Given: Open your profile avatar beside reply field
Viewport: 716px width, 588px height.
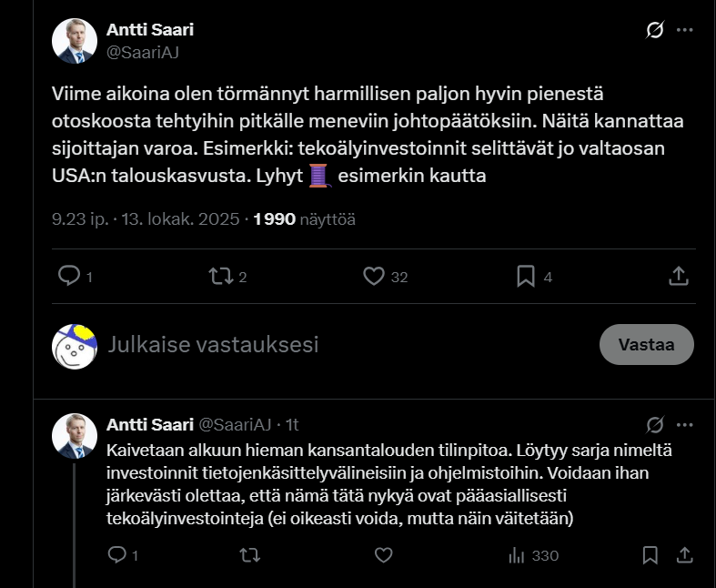Looking at the screenshot, I should (x=74, y=345).
